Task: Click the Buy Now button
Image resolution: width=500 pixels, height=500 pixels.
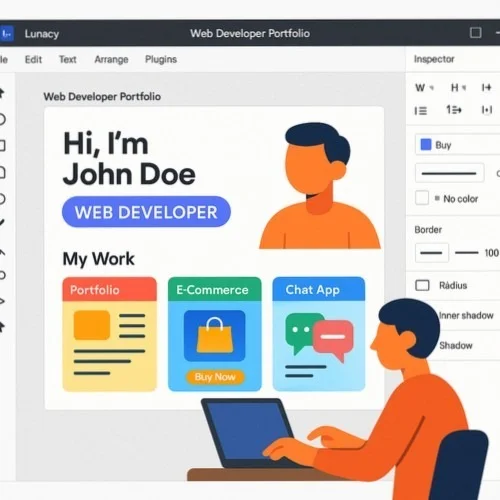Action: point(215,377)
